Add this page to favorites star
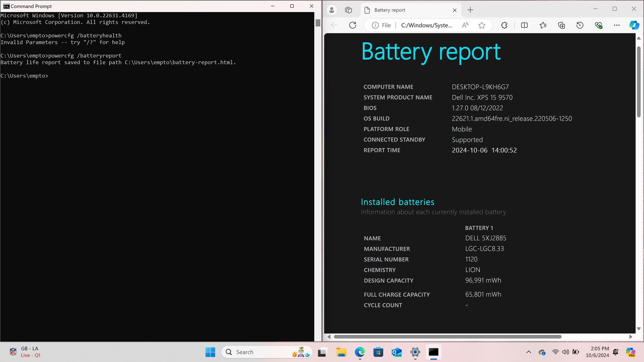644x362 pixels. click(x=482, y=25)
